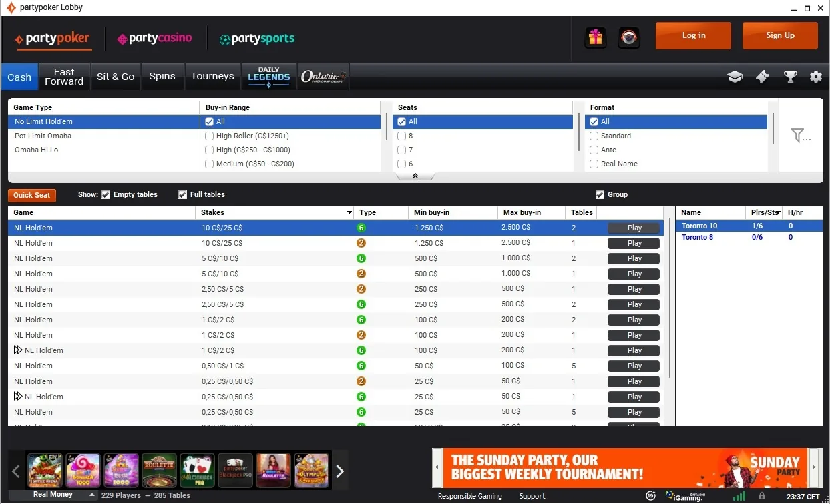Enable the High Roller buy-in checkbox
This screenshot has height=504, width=830.
(x=209, y=136)
